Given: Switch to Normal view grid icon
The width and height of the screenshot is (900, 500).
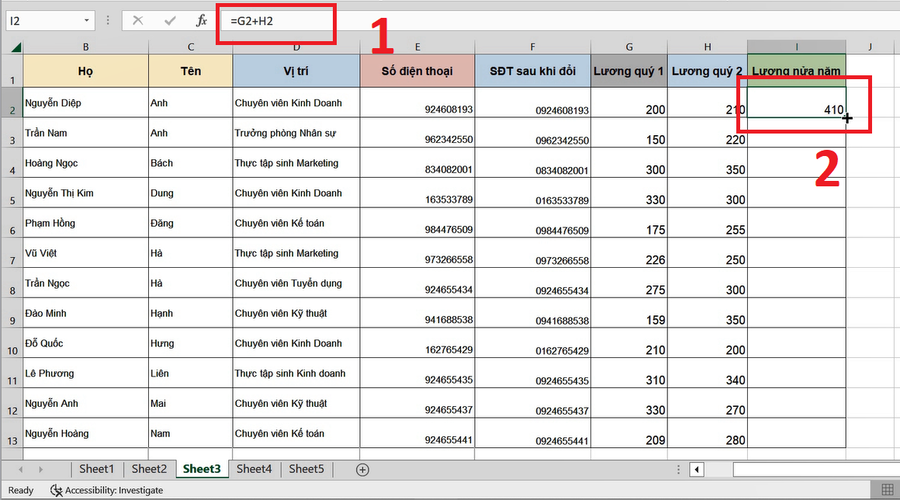Looking at the screenshot, I should (887, 490).
